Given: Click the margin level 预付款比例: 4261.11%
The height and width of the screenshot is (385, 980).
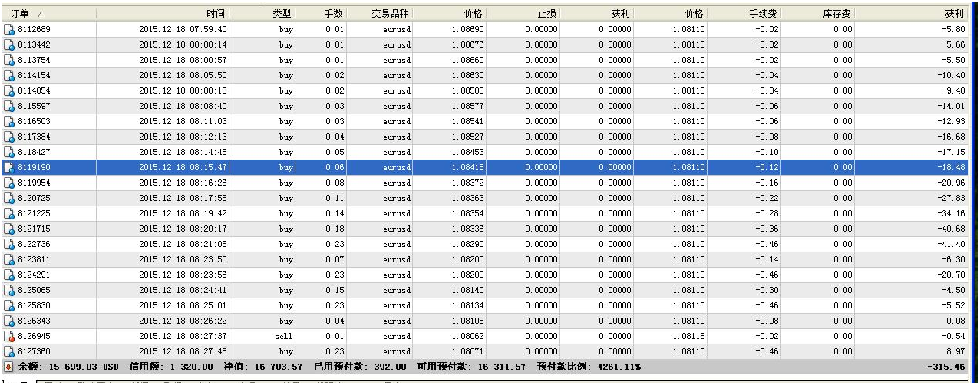Looking at the screenshot, I should point(589,367).
